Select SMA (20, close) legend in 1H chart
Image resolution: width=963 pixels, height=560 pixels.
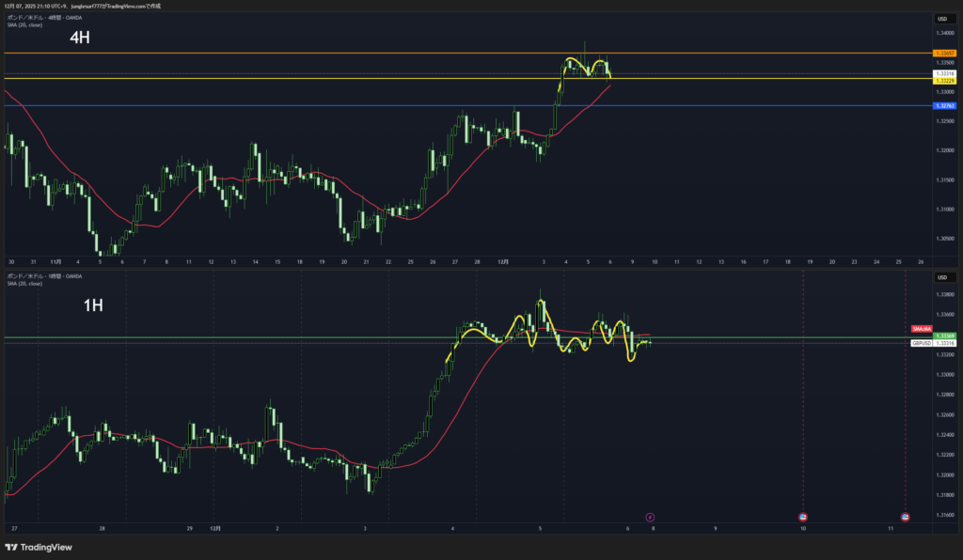pos(23,283)
